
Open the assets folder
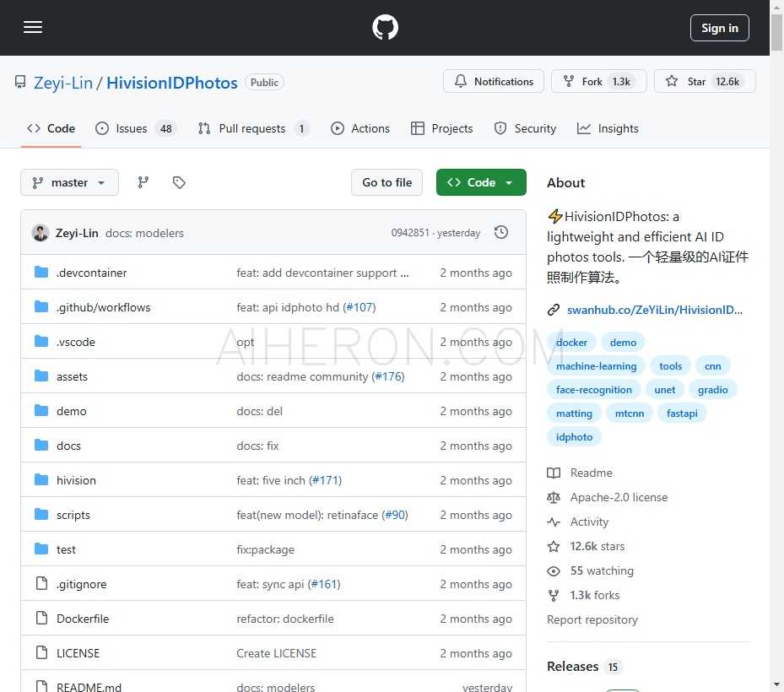[x=72, y=376]
